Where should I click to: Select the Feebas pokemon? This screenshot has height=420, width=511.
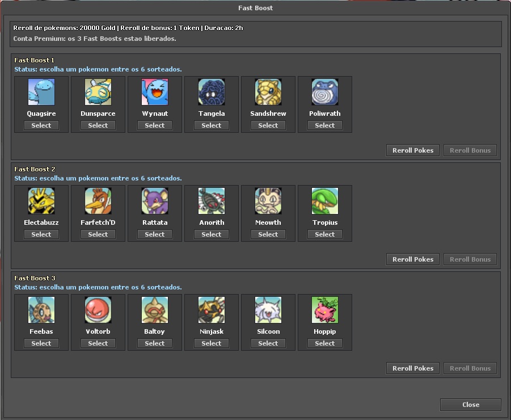41,343
